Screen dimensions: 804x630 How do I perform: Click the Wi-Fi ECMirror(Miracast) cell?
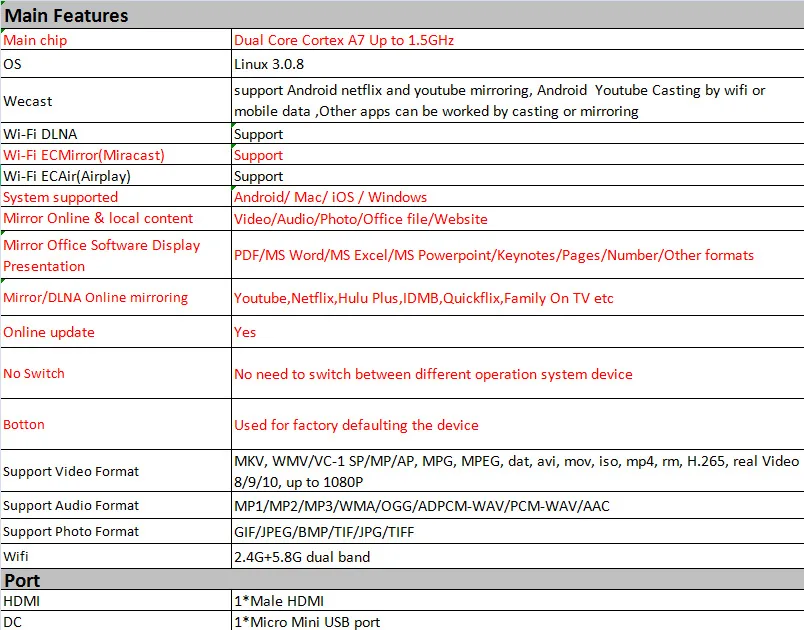[115, 155]
